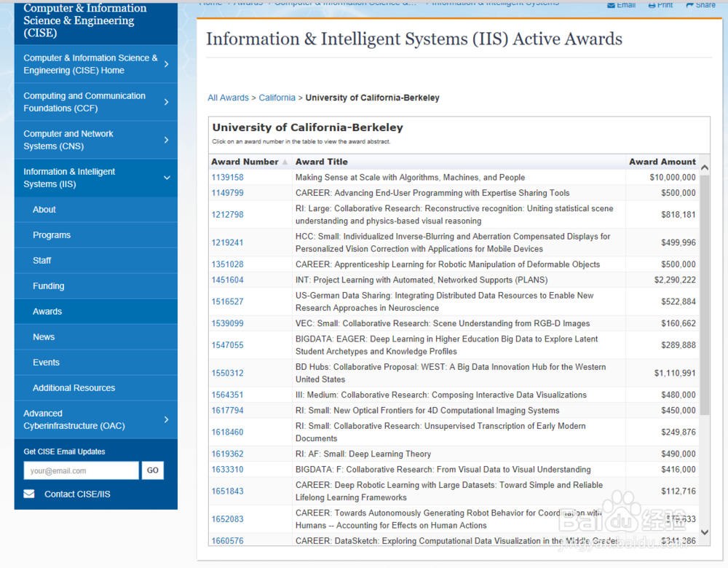
Task: Open award number 1633310
Action: point(227,470)
